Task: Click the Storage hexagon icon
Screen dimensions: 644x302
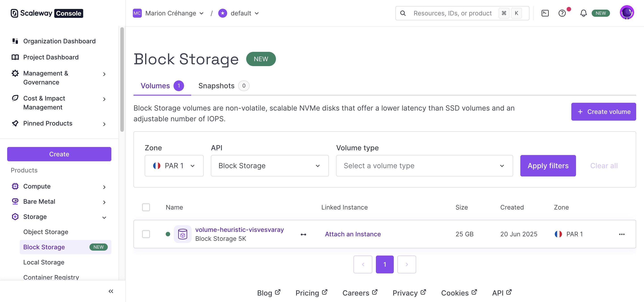Action: pos(15,217)
